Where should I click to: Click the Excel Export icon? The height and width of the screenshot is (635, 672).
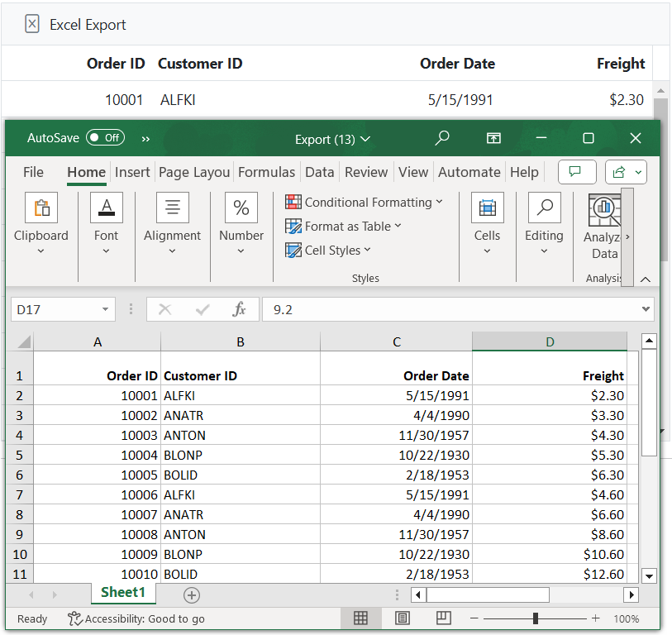[x=32, y=24]
